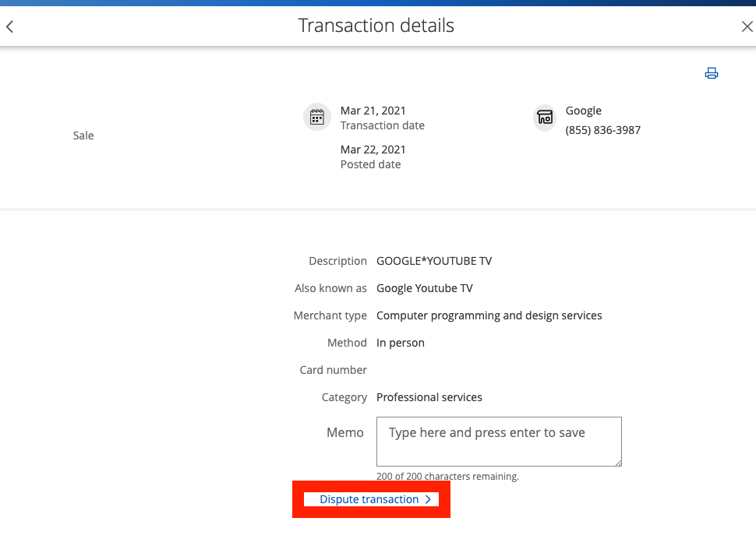Click the 'Description' field label
Viewport: 756px width, 539px height.
(338, 261)
